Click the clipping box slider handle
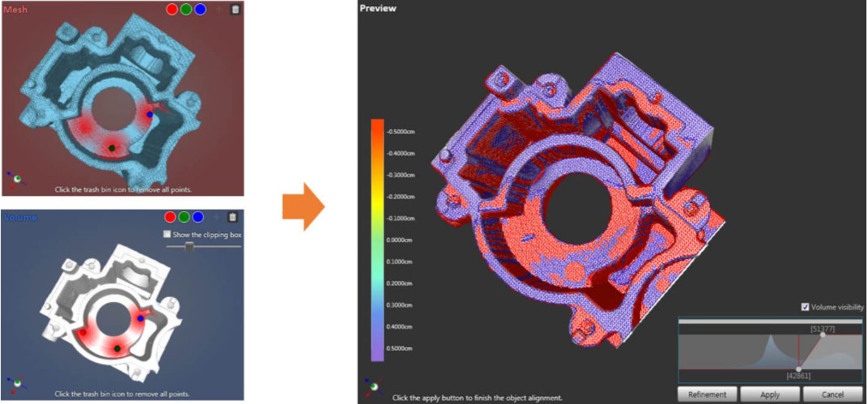868x404 pixels. tap(189, 247)
